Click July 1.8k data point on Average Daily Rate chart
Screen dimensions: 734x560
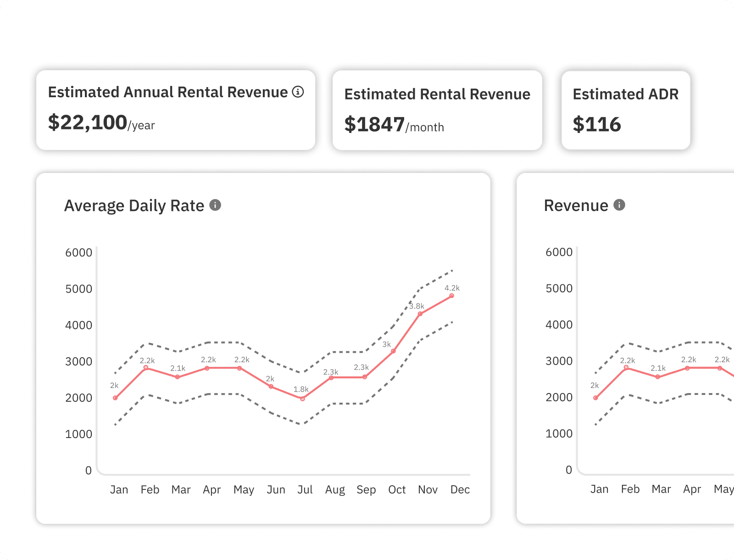tap(302, 399)
